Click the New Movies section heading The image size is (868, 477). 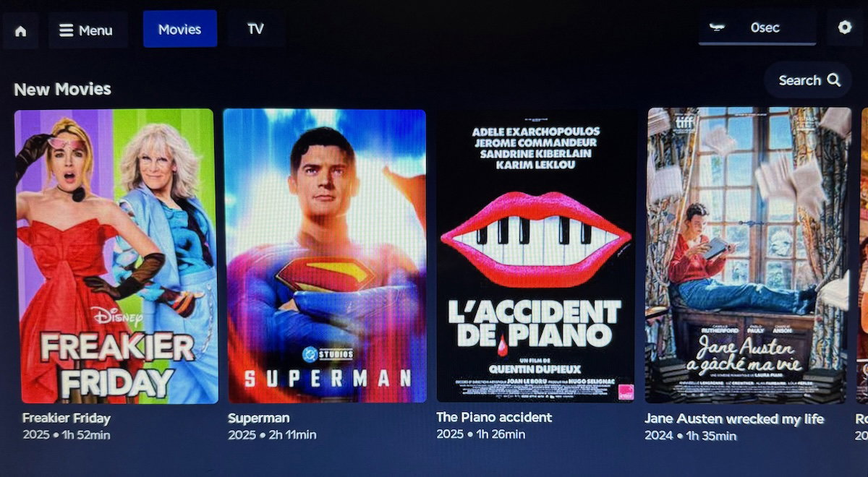(62, 89)
